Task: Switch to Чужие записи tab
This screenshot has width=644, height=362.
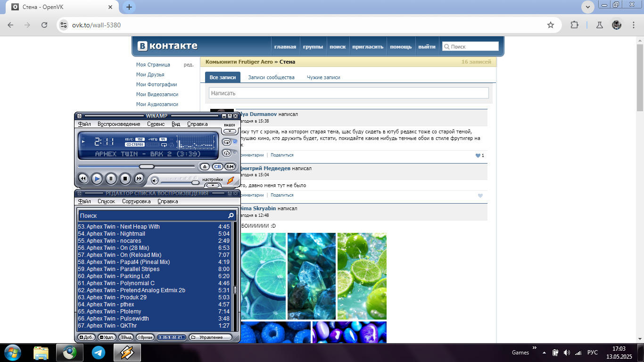Action: (323, 77)
